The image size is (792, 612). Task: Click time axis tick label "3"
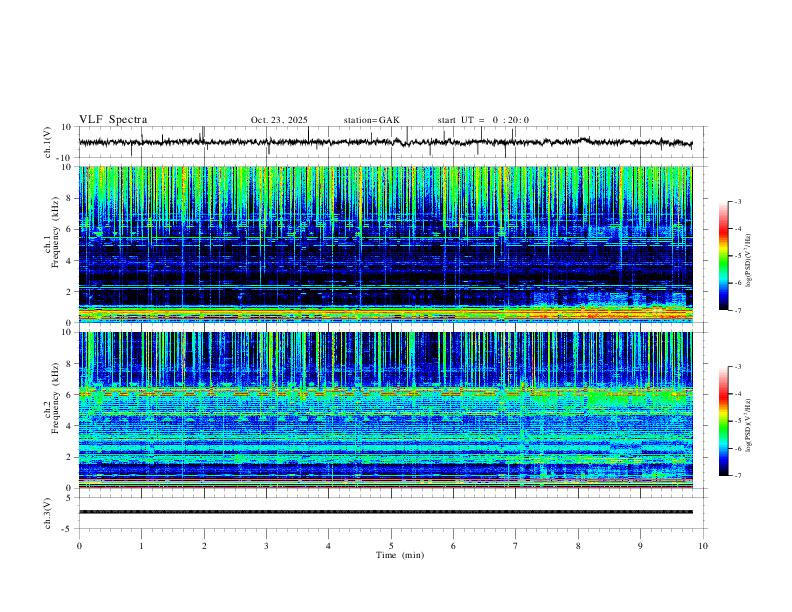click(x=266, y=546)
